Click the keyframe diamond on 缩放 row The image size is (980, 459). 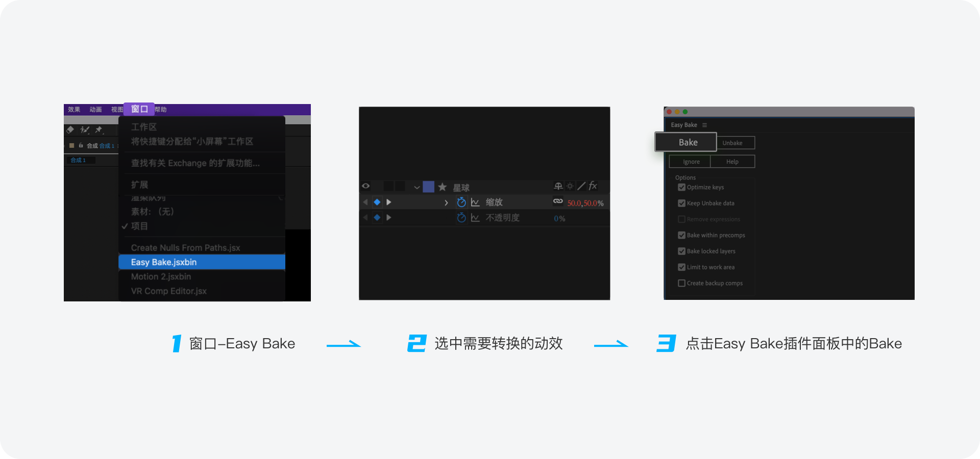tap(377, 202)
